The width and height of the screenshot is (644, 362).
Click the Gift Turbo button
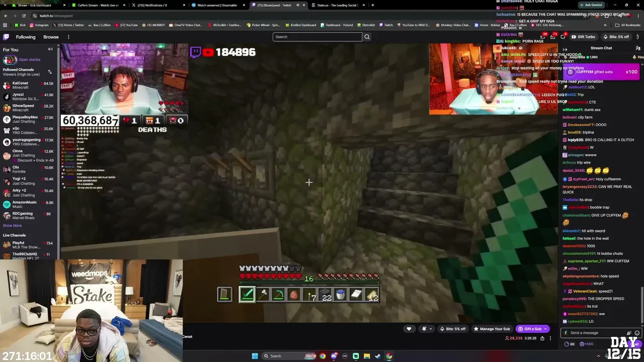[584, 37]
